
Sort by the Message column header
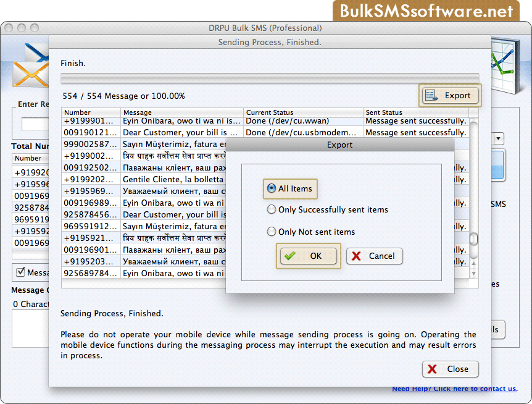point(182,112)
